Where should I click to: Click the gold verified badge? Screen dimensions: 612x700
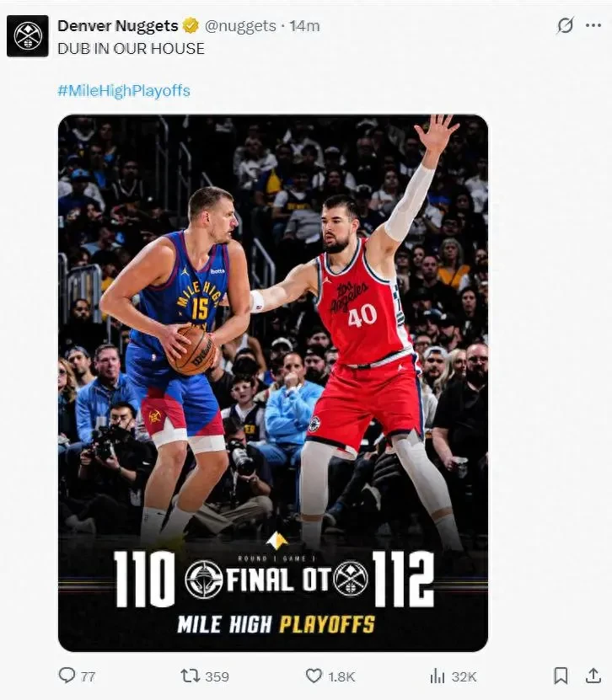[191, 26]
